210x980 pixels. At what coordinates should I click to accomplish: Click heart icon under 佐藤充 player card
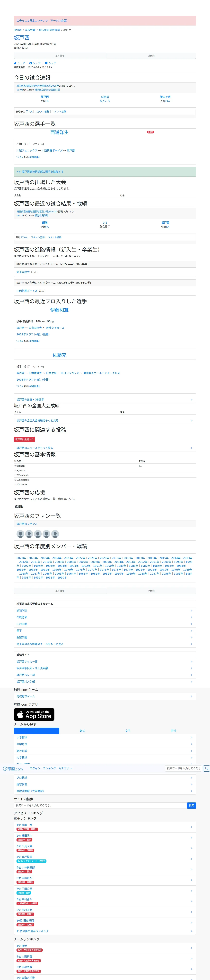[17, 386]
